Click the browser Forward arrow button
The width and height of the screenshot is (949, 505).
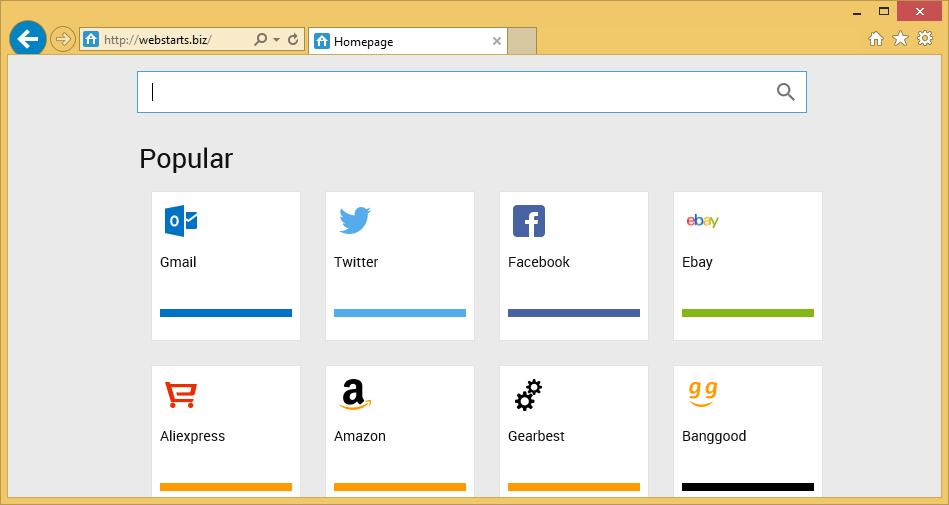[63, 39]
